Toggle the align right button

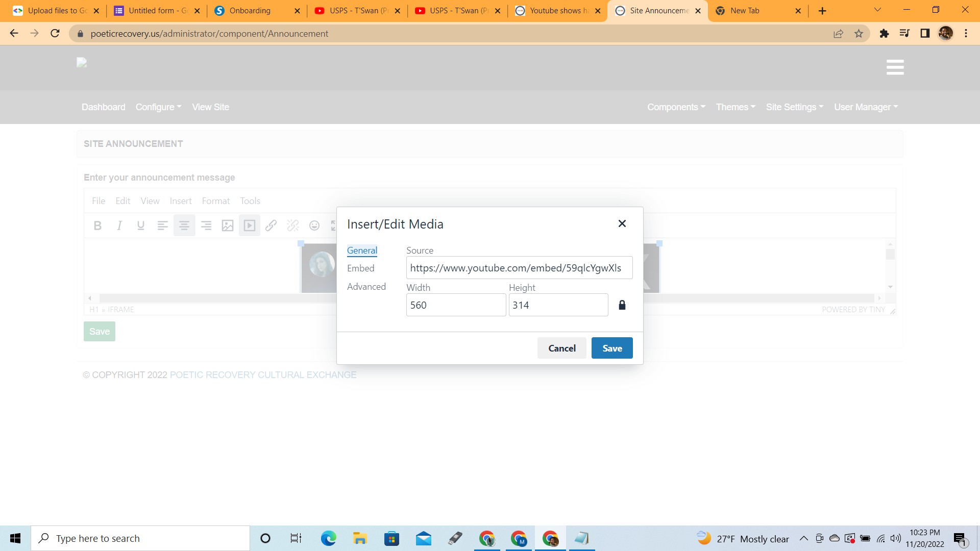tap(206, 226)
